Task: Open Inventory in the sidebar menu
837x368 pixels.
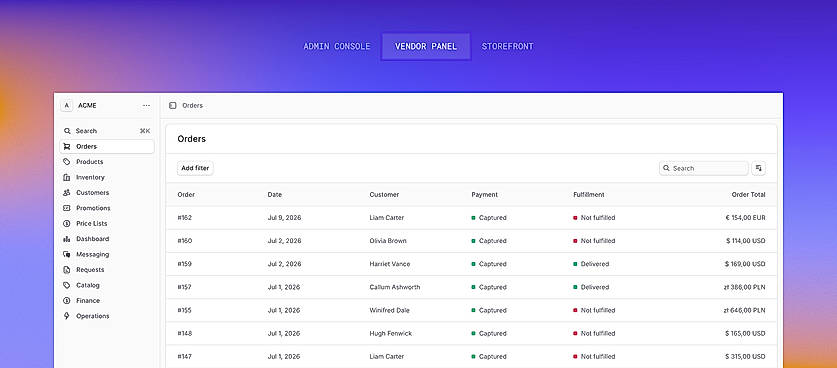Action: (107, 177)
